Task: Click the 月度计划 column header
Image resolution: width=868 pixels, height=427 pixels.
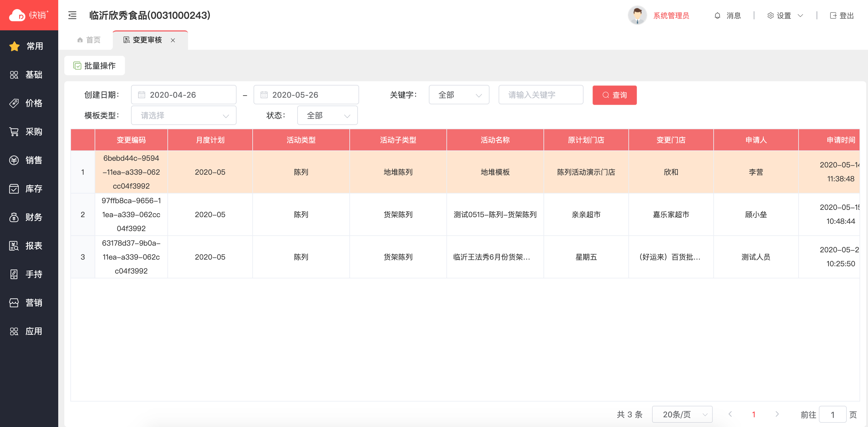Action: point(210,140)
